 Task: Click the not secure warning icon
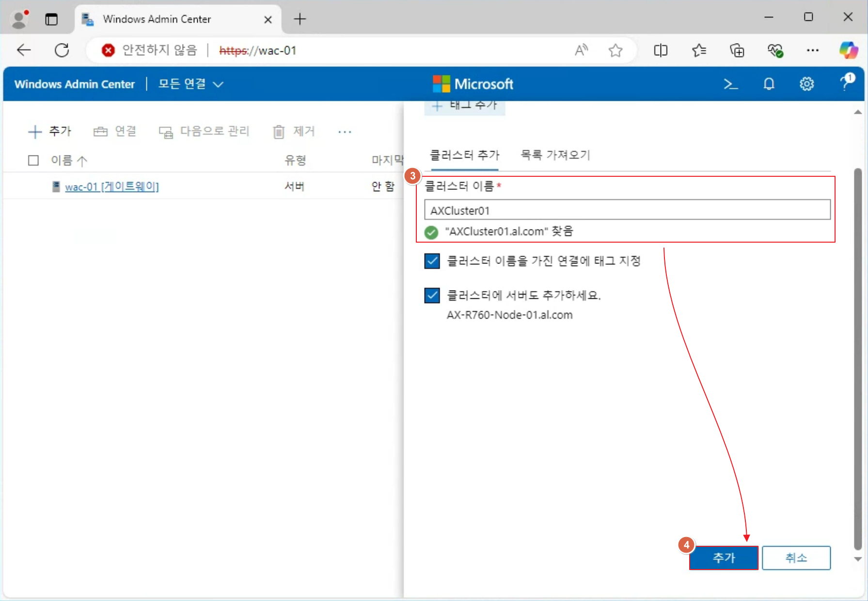(108, 50)
